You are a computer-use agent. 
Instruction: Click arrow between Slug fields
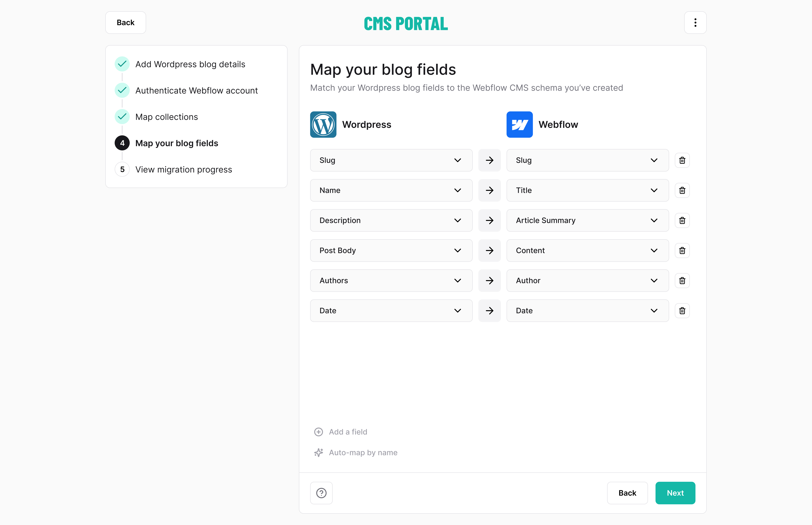[489, 160]
